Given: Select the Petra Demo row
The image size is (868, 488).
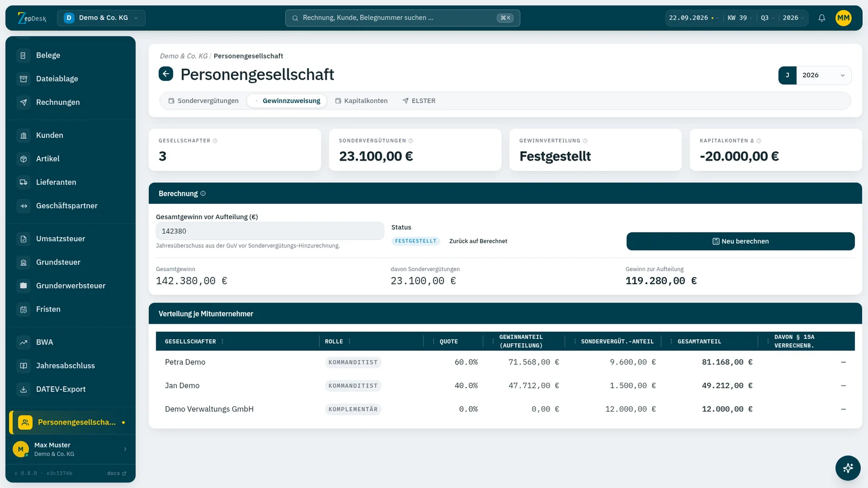Looking at the screenshot, I should coord(505,362).
